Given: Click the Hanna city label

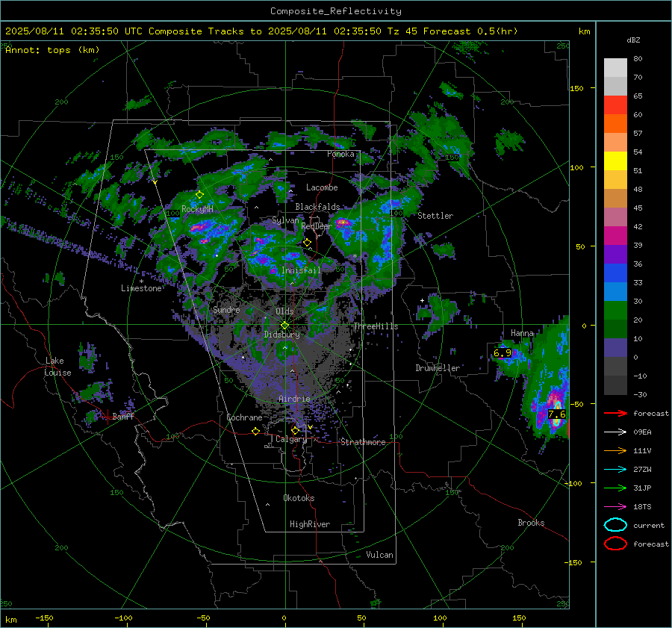Looking at the screenshot, I should [522, 333].
